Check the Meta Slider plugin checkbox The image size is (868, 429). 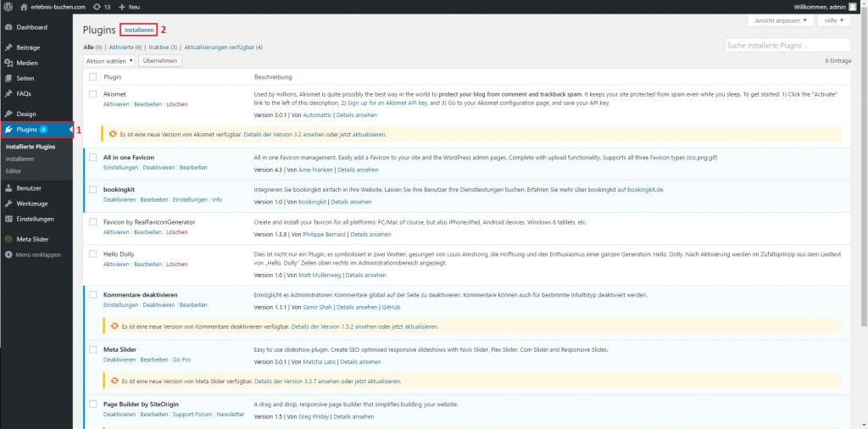pyautogui.click(x=93, y=349)
